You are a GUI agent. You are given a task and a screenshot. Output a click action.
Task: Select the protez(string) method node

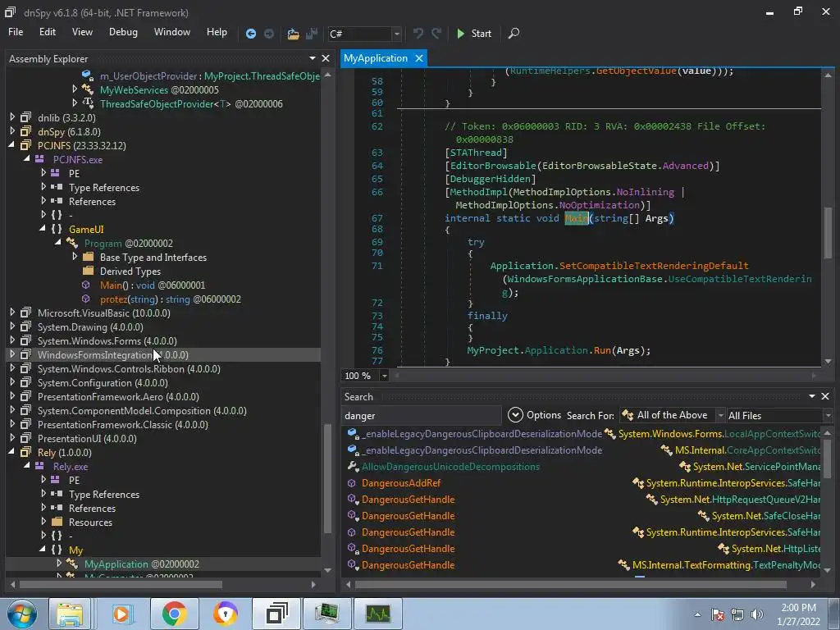[171, 299]
